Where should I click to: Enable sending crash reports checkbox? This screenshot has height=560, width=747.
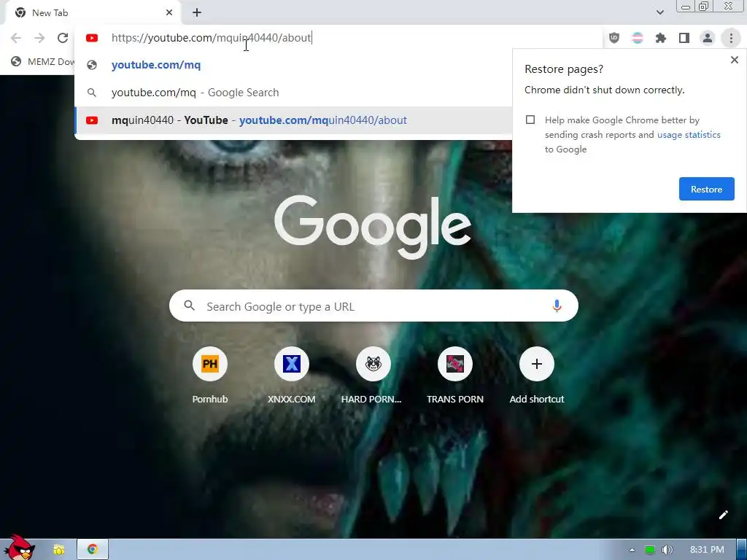[530, 120]
